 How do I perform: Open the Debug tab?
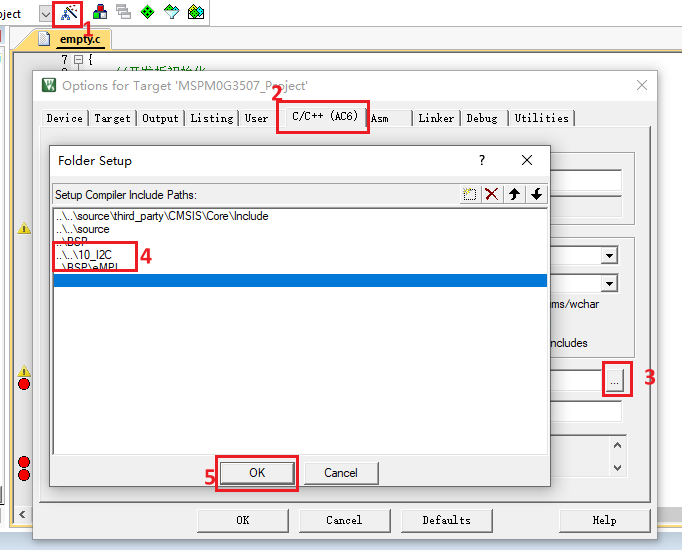[481, 118]
